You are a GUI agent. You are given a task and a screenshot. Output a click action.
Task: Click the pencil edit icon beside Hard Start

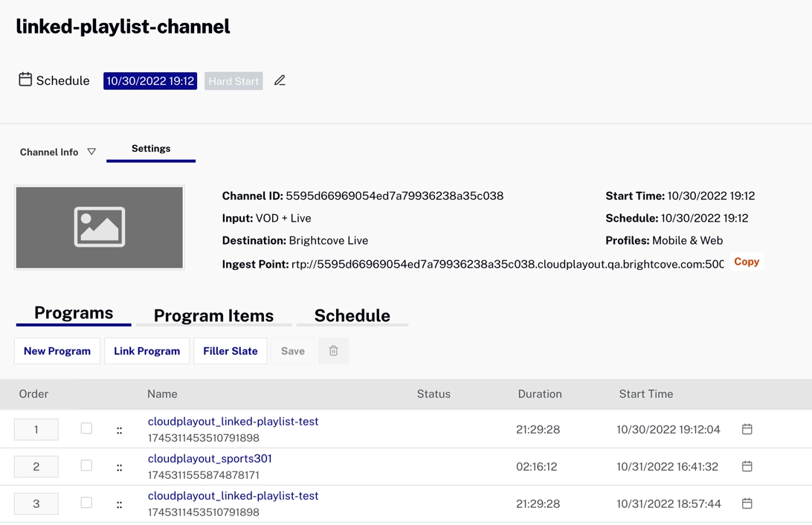[x=280, y=80]
